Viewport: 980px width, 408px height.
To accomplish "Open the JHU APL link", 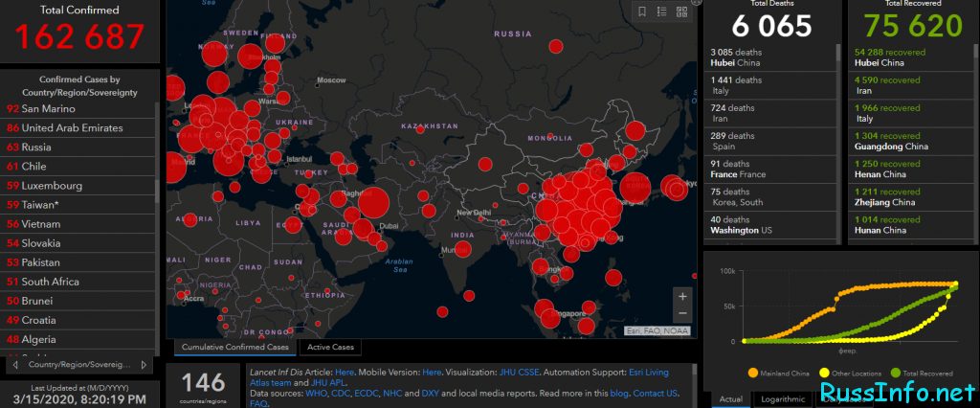I will (328, 383).
